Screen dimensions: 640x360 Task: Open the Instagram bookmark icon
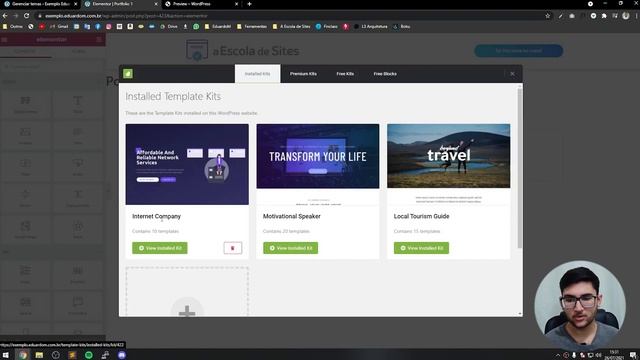point(109,27)
